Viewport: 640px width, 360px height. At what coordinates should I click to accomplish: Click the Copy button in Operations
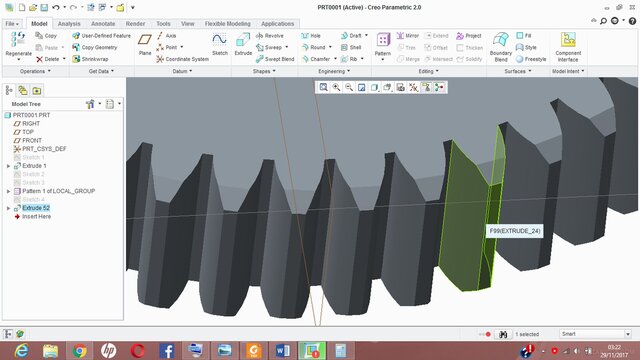click(x=46, y=36)
